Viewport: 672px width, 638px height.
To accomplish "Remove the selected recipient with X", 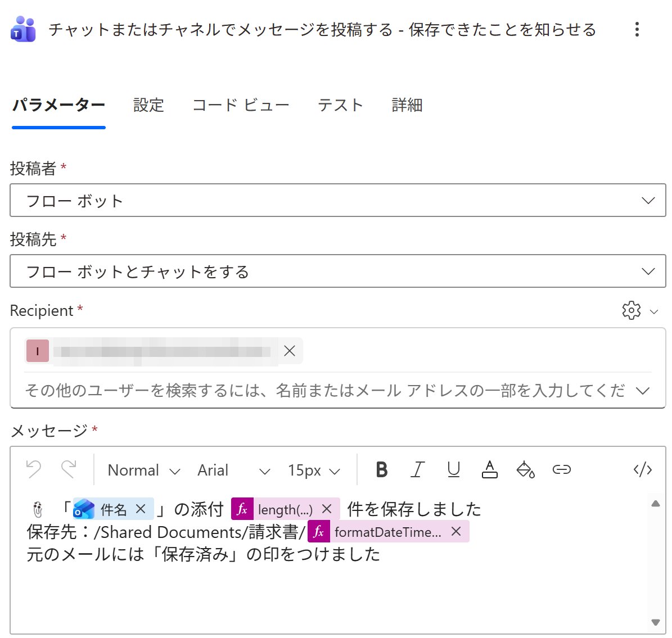I will (290, 351).
